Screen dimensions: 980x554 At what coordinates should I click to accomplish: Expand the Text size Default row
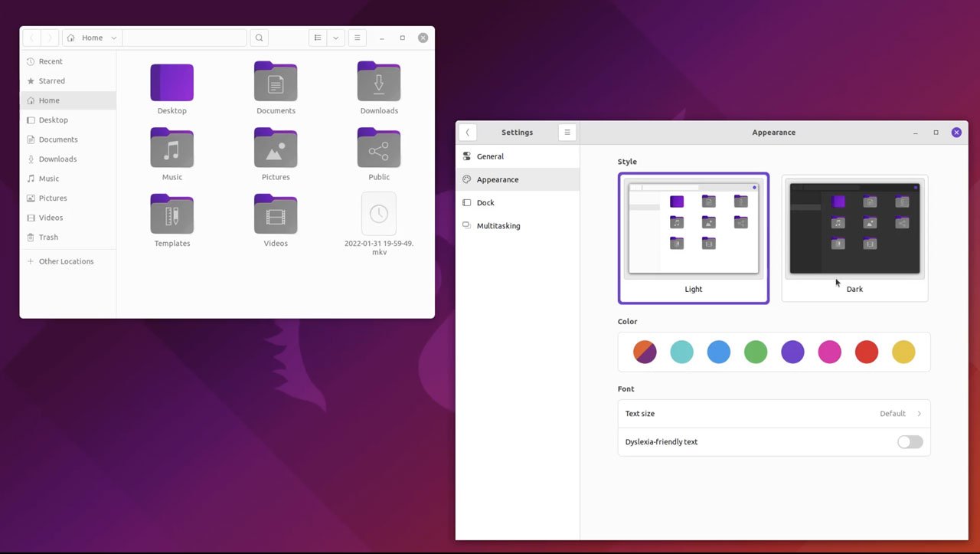pos(774,414)
